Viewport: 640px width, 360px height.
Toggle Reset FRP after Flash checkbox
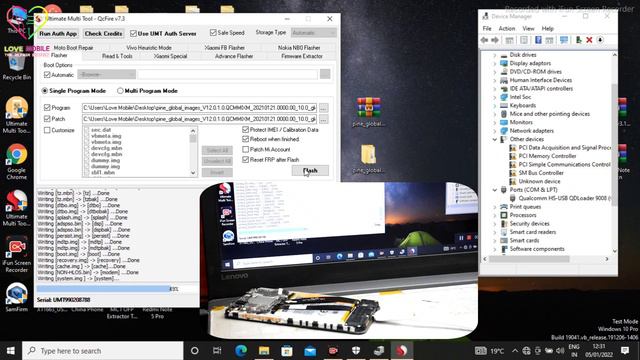(x=245, y=160)
